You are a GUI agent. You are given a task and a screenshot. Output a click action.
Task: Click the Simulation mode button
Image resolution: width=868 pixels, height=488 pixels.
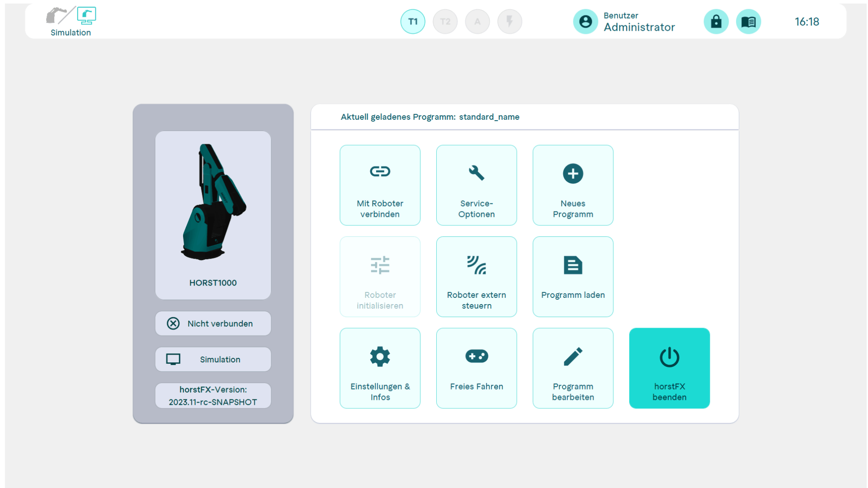[213, 359]
